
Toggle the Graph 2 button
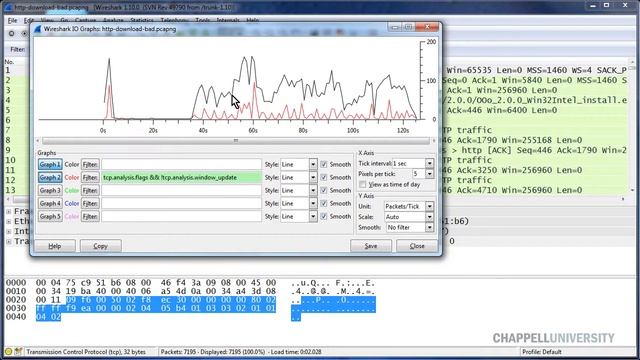[x=50, y=178]
